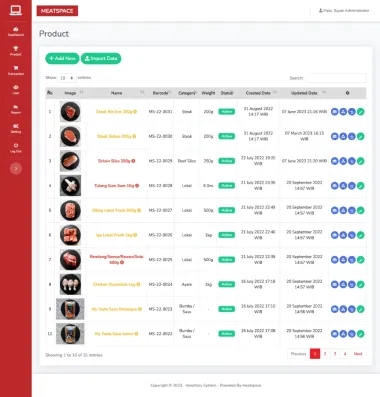Go to Previous page in pagination
Screen dimensions: 380x397
298,354
